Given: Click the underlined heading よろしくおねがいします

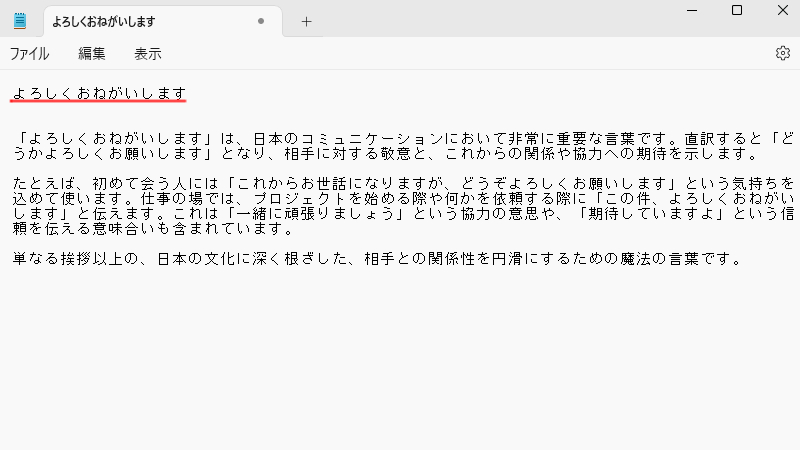Looking at the screenshot, I should point(99,93).
